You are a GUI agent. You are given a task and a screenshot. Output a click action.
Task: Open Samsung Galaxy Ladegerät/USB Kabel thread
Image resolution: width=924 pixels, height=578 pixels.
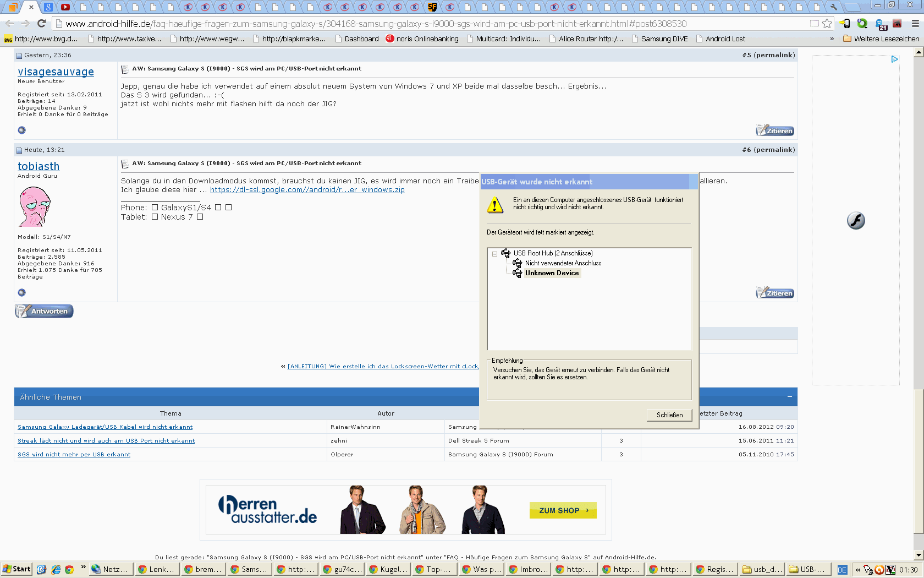(105, 427)
